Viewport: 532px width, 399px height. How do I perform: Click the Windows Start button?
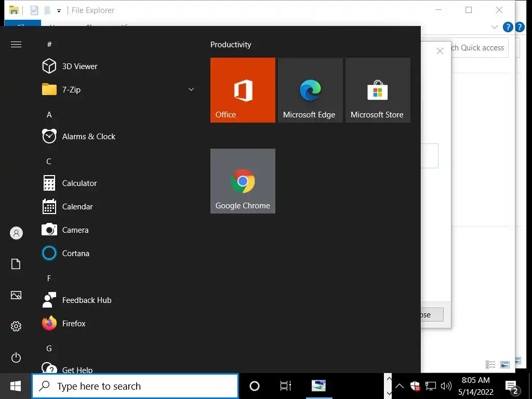pyautogui.click(x=15, y=386)
